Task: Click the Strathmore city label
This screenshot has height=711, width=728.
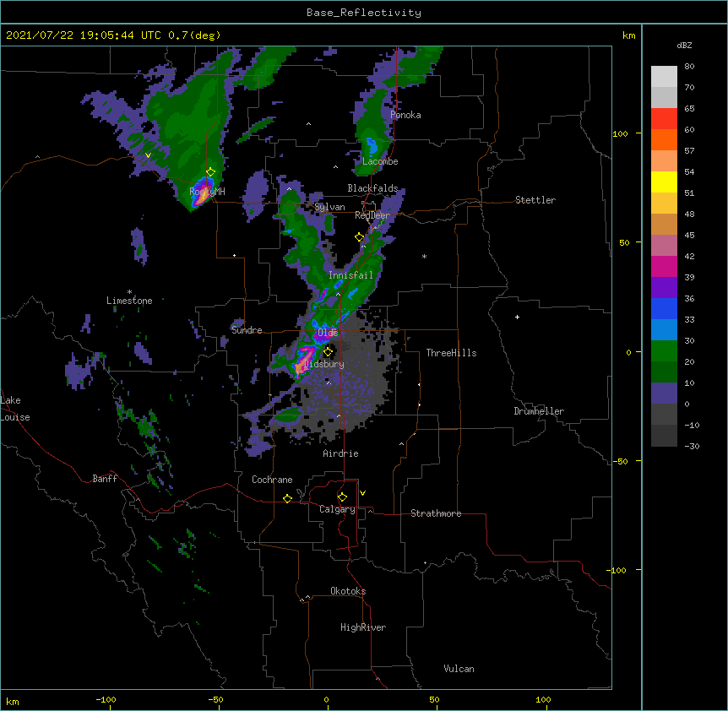Action: (x=436, y=513)
